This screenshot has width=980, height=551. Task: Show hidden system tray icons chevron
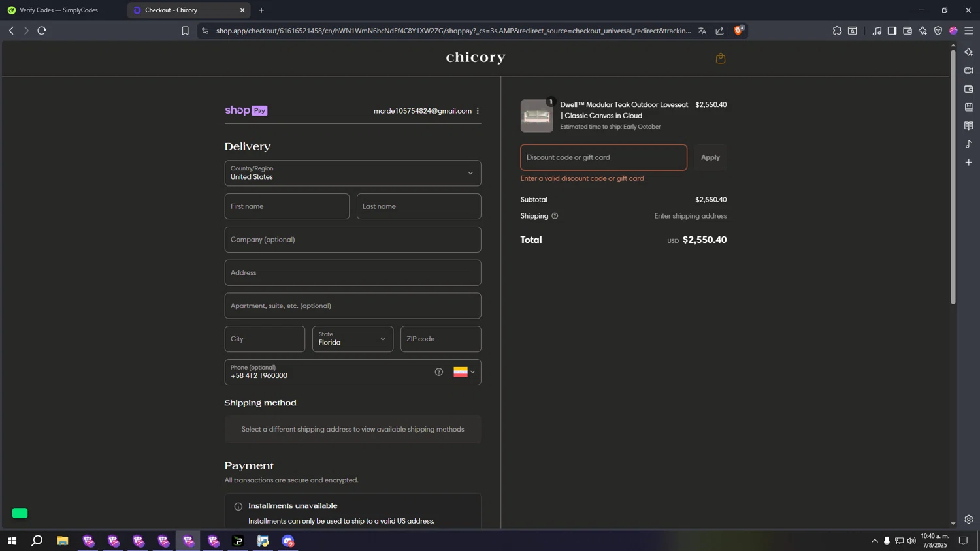[874, 541]
